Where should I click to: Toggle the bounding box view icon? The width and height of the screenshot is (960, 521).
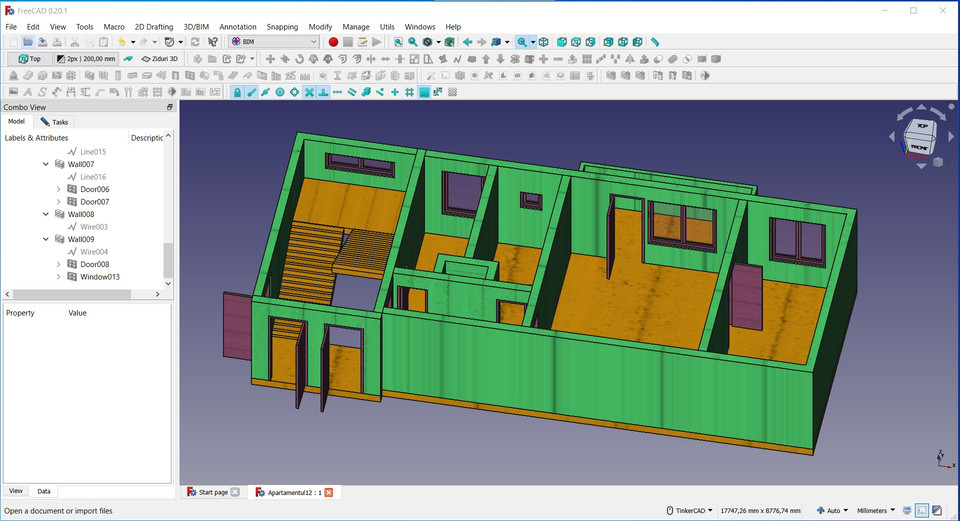tap(449, 42)
